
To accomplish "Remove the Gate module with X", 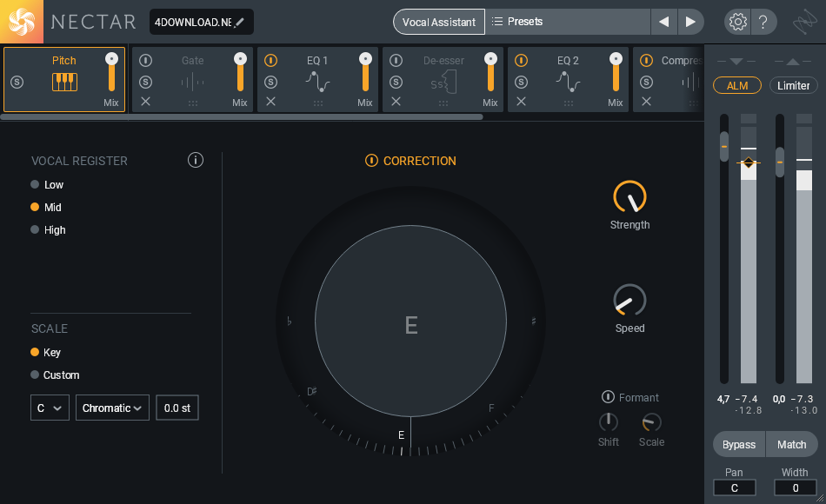I will (145, 102).
